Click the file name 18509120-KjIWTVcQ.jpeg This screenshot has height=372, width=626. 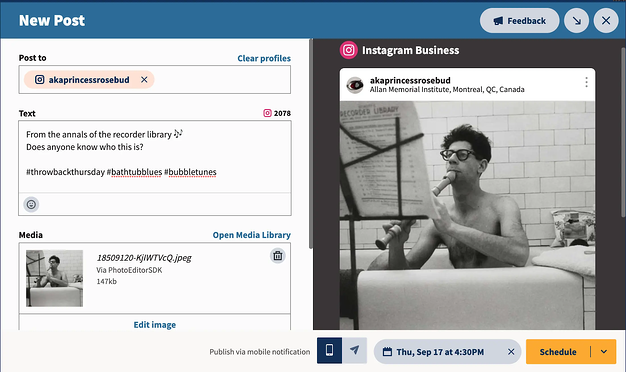coord(144,258)
